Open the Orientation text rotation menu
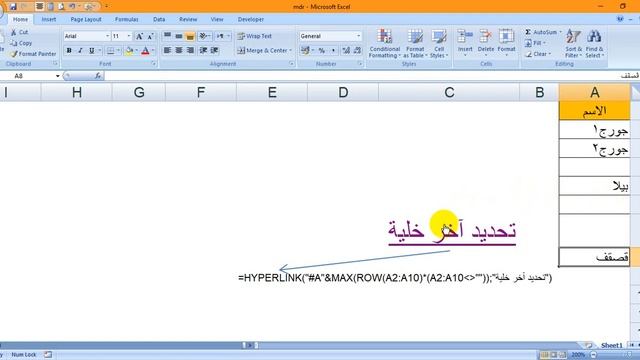The width and height of the screenshot is (640, 360). coord(204,36)
